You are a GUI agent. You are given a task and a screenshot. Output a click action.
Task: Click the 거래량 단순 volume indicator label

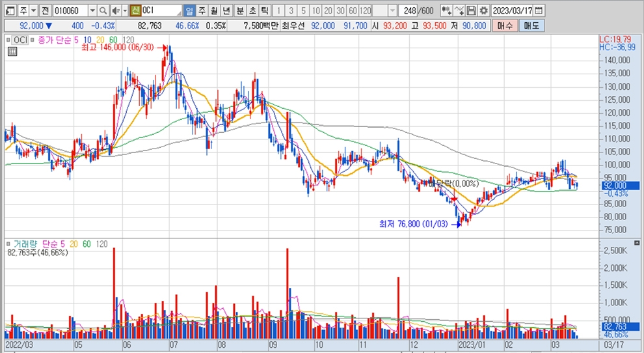(x=36, y=244)
